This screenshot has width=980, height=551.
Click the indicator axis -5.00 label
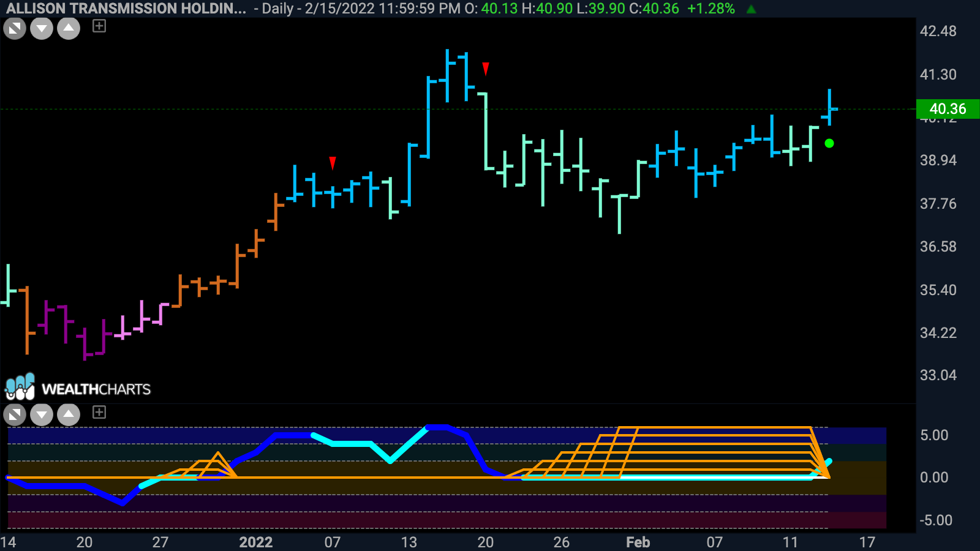[x=936, y=520]
